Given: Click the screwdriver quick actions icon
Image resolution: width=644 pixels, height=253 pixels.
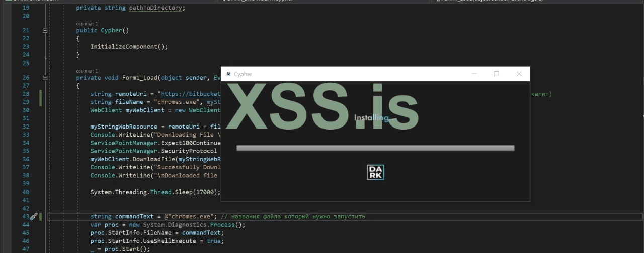Looking at the screenshot, I should [34, 217].
